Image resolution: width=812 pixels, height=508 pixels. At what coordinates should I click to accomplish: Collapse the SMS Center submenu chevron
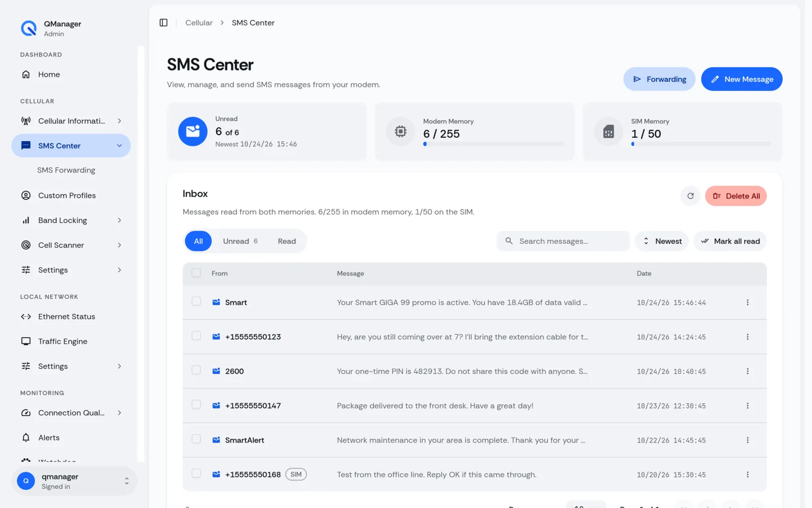coord(119,146)
